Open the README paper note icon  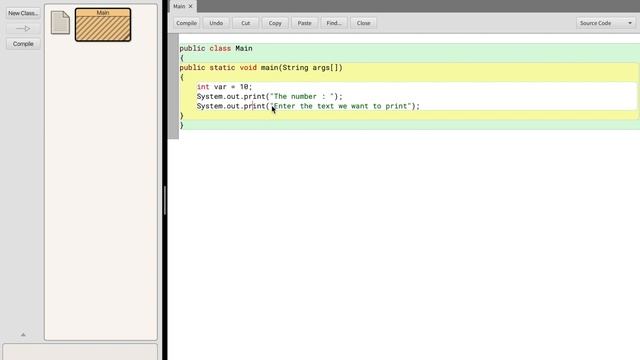click(60, 22)
